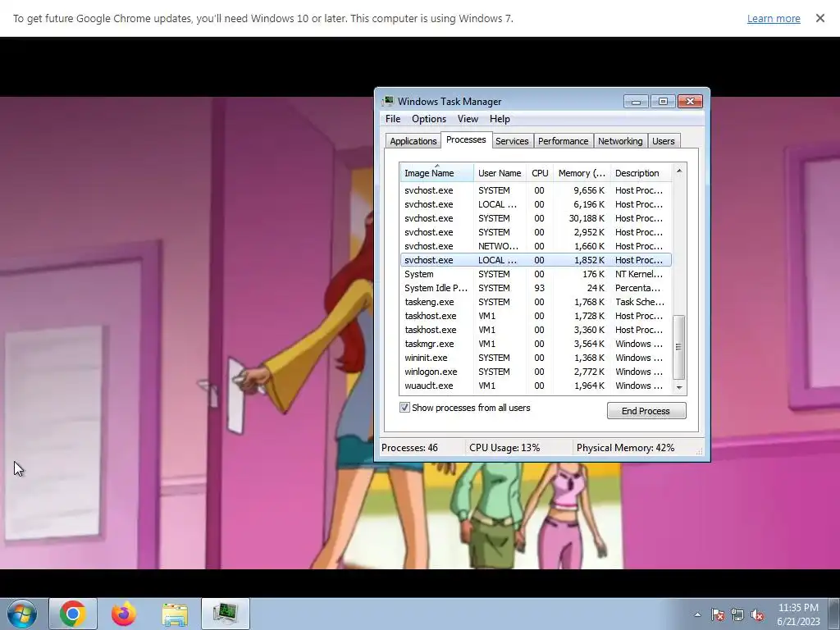840x630 pixels.
Task: Select the Processes tab
Action: (x=466, y=139)
